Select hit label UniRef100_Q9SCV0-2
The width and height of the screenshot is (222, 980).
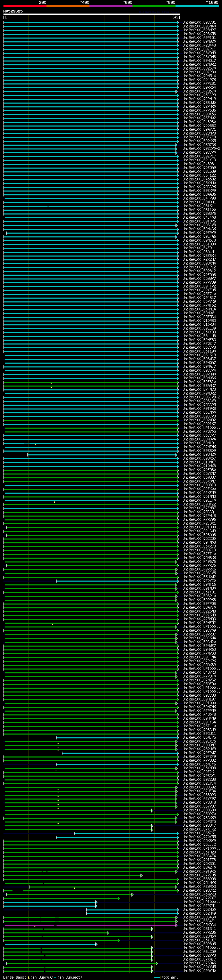pyautogui.click(x=201, y=149)
